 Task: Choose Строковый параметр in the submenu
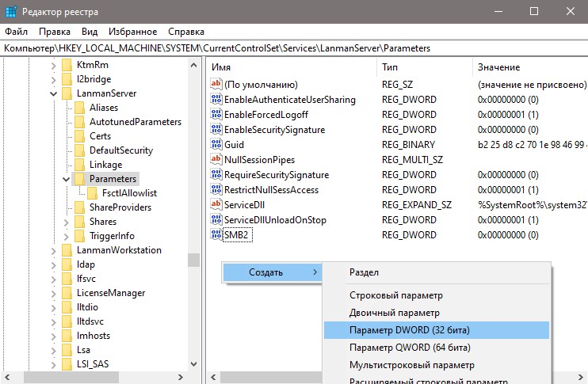[x=437, y=295]
